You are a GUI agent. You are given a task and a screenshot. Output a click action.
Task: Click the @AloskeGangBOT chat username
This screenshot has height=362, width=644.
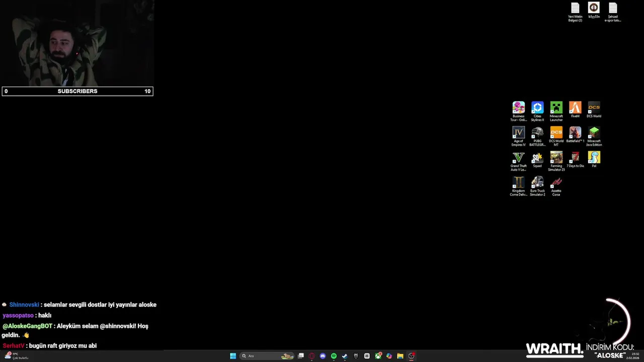click(x=27, y=326)
